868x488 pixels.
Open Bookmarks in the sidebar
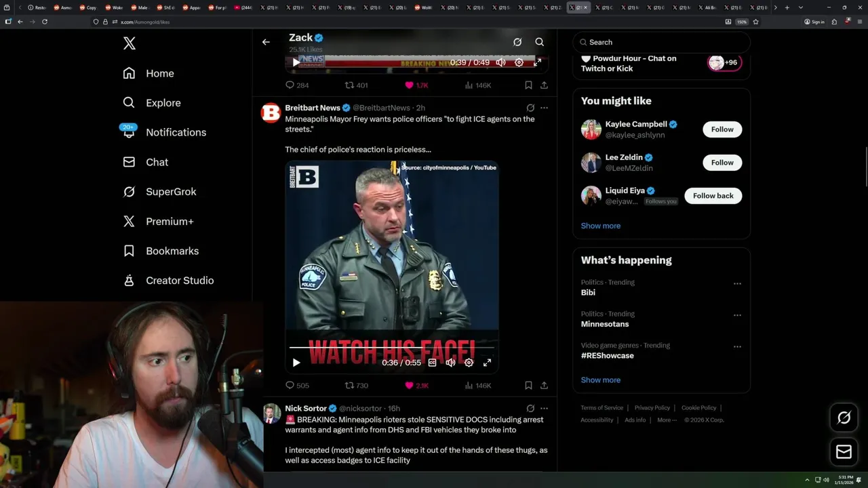(161, 251)
